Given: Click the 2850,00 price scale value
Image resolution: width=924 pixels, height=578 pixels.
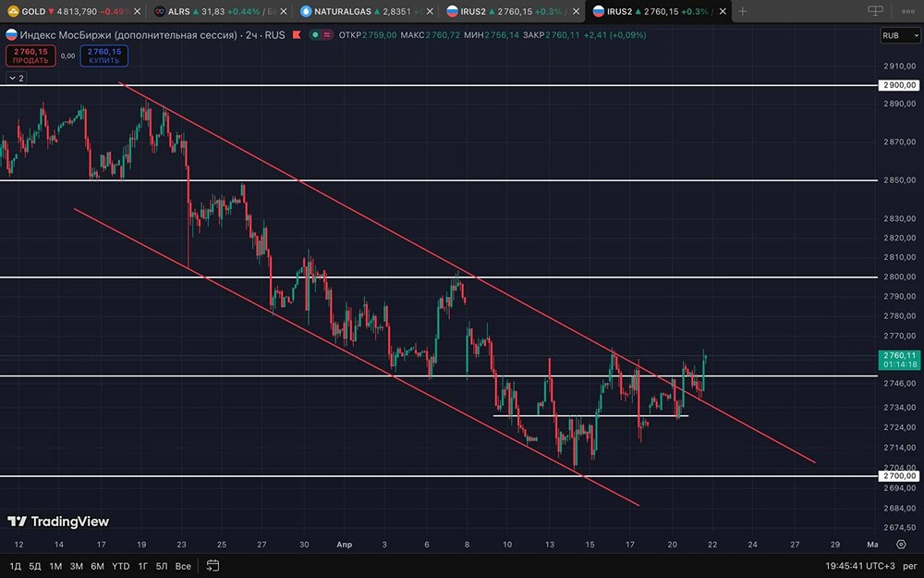Looking at the screenshot, I should pyautogui.click(x=899, y=180).
